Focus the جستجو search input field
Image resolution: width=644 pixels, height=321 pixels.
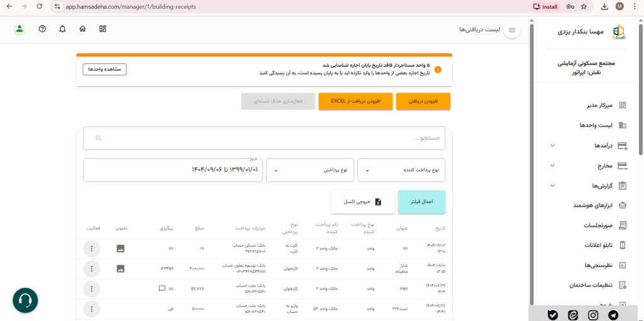point(264,138)
